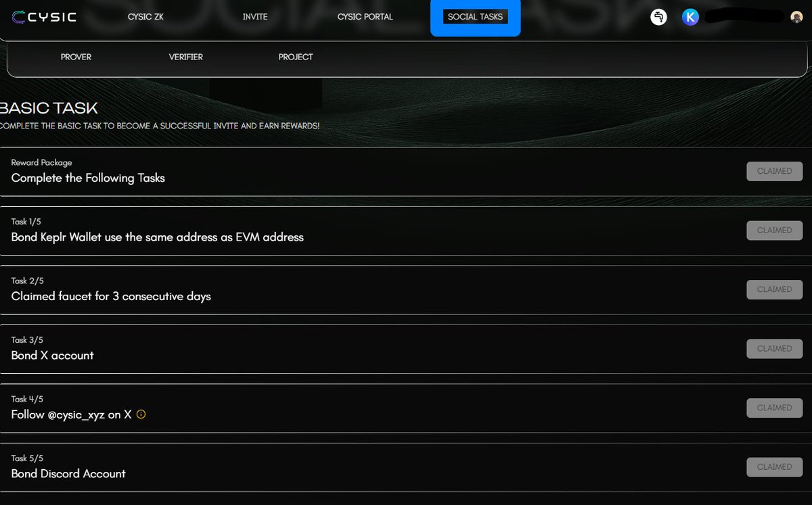
Task: Click CLAIMED button for Bond Discord Account
Action: (x=775, y=467)
